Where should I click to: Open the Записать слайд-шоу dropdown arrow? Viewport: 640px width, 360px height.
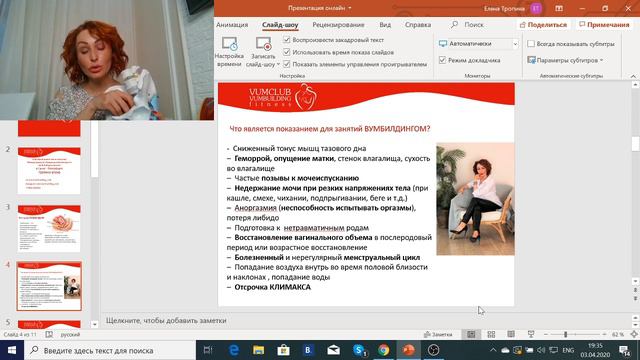(278, 64)
